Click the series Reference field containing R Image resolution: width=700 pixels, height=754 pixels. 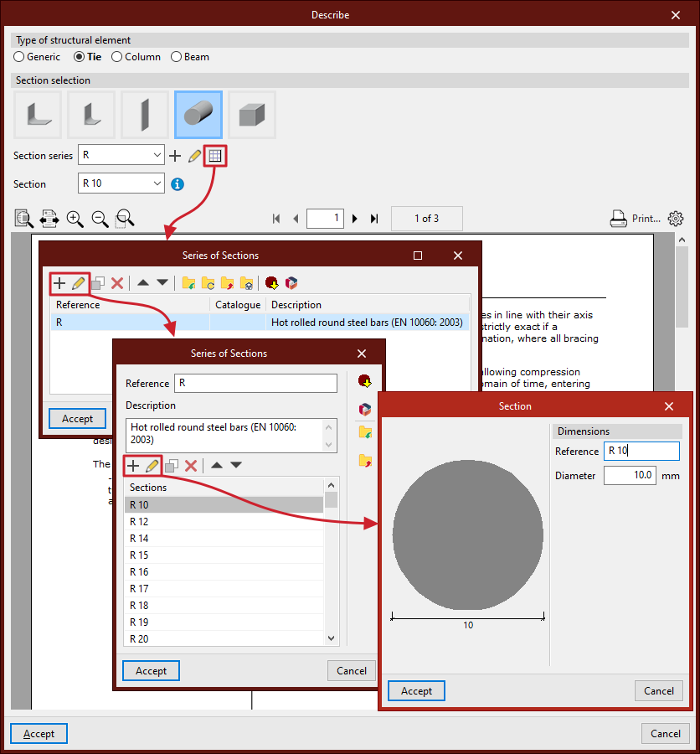click(255, 383)
